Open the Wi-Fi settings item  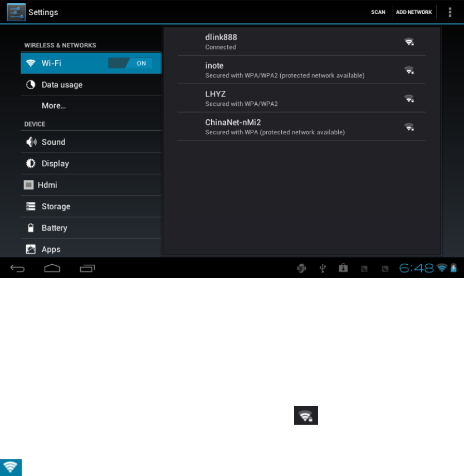tap(91, 63)
